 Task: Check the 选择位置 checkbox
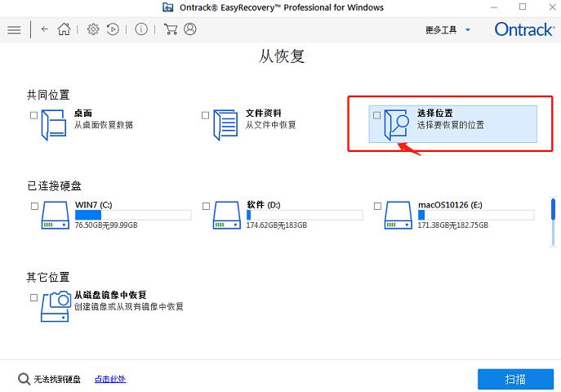click(376, 115)
